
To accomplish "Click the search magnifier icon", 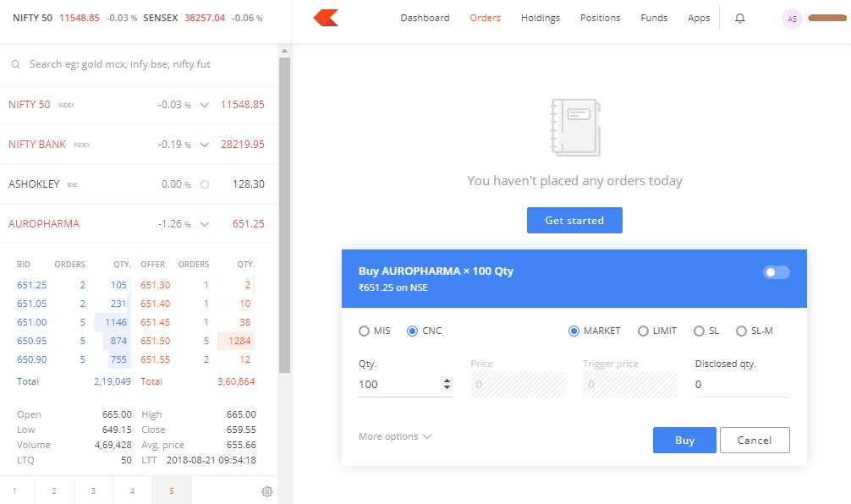I will coord(16,64).
